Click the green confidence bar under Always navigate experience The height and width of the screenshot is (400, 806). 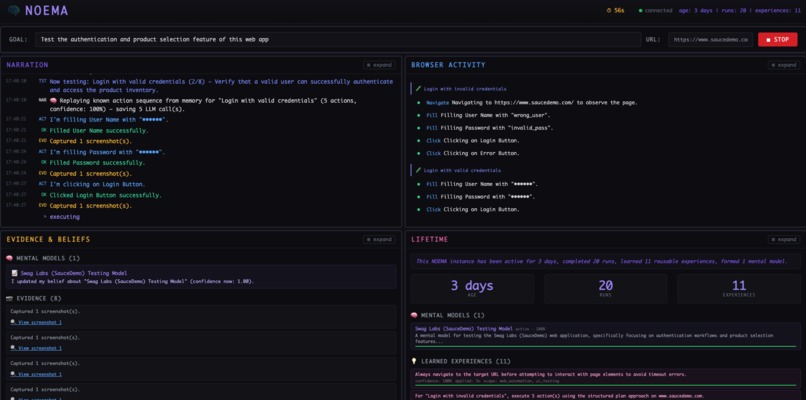point(606,385)
